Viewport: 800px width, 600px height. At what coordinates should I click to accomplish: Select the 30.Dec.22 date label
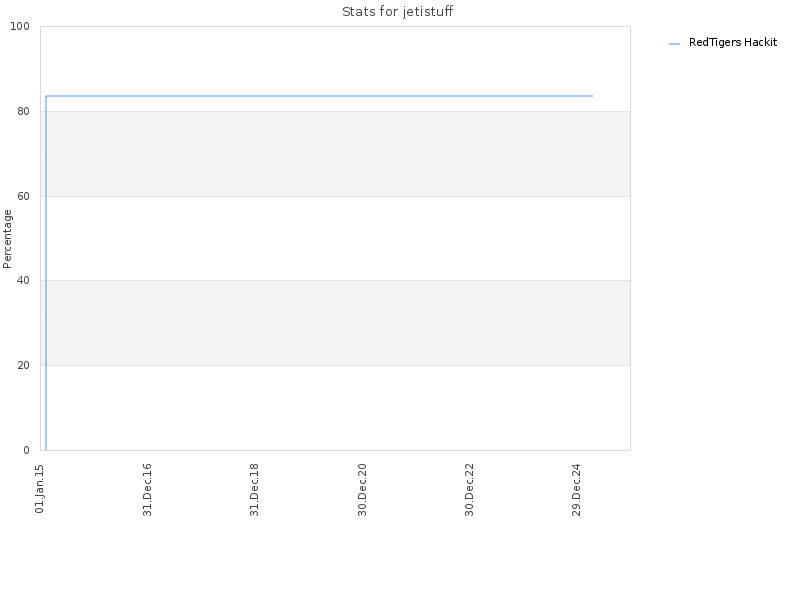pos(469,490)
